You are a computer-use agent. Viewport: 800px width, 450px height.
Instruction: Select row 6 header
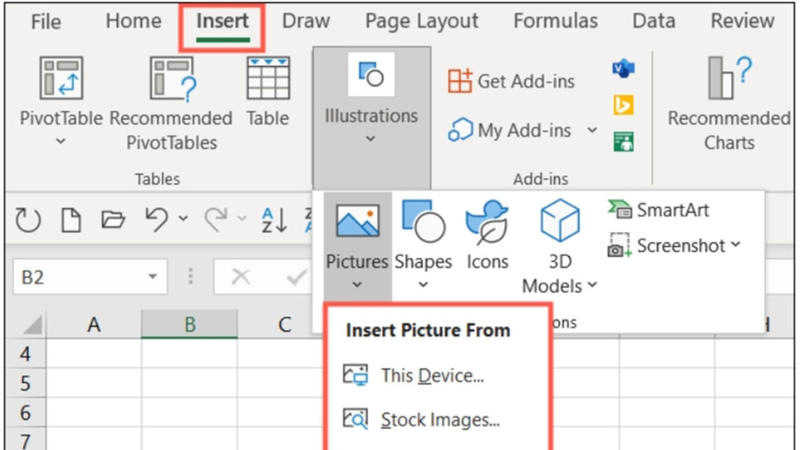point(25,412)
